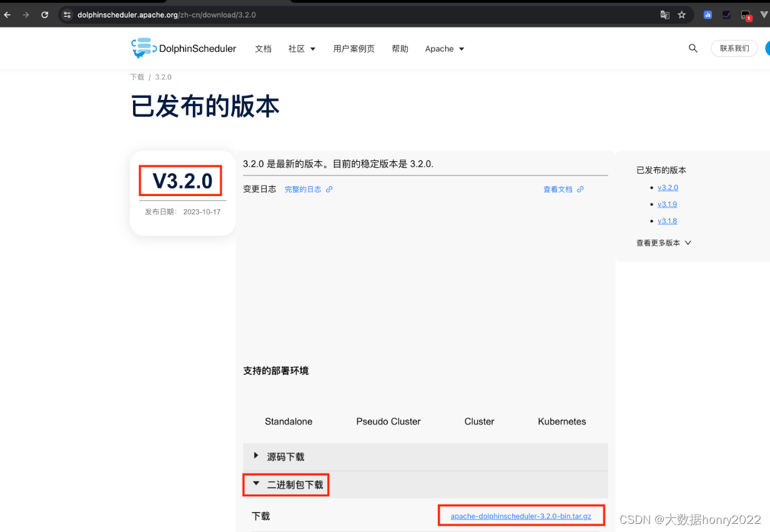Click link icon beside 完整的日志
This screenshot has height=532, width=770.
click(x=329, y=189)
